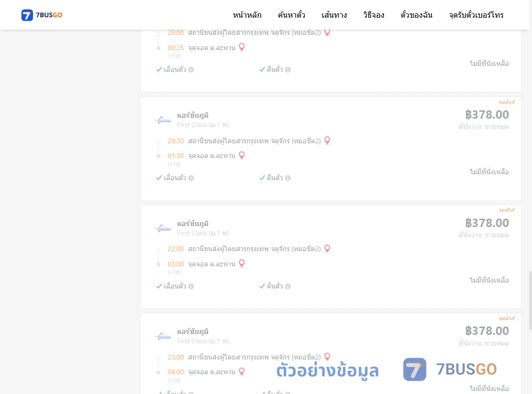Open the จุดรับตั๋วเบอร์โทร menu item
Viewport: 532px width, 394px height.
click(x=476, y=15)
